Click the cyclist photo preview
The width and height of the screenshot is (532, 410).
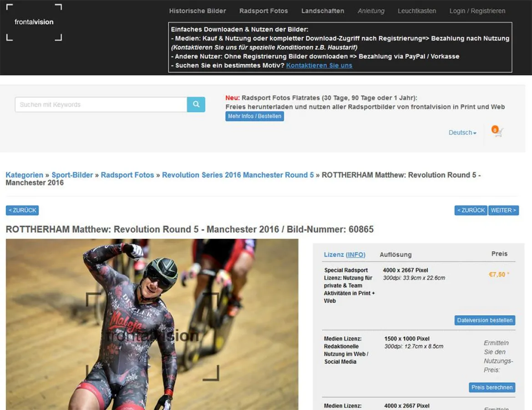(x=151, y=326)
